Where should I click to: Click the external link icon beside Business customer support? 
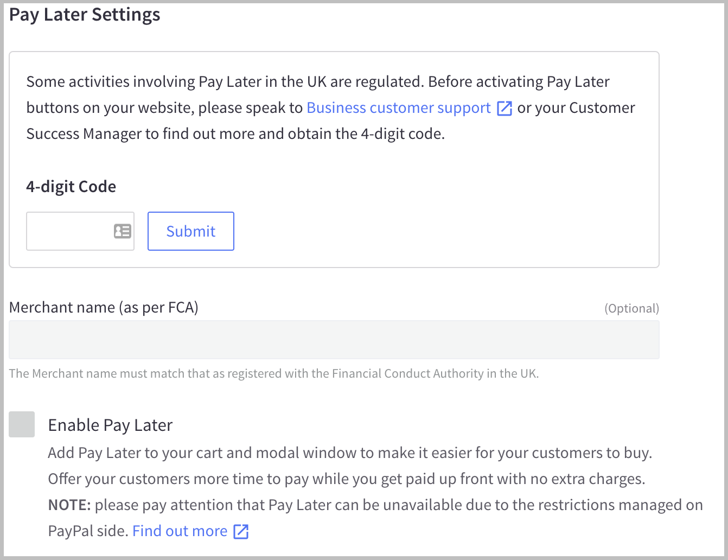(505, 108)
